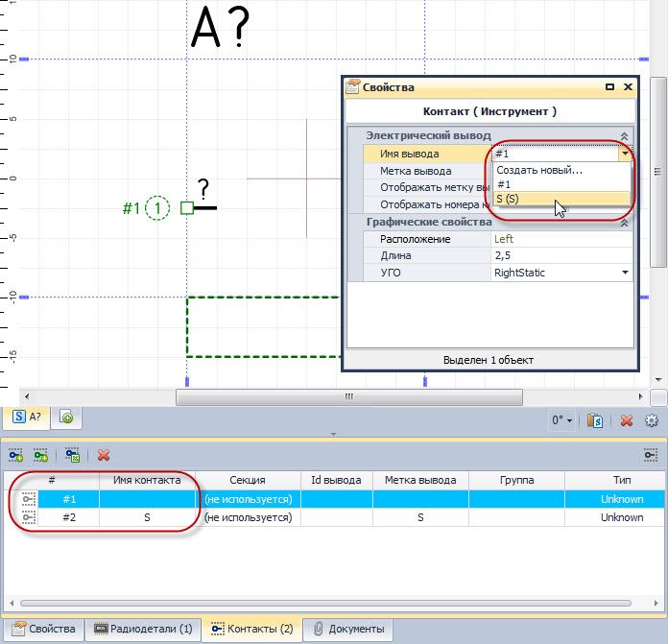Select the green pin square on the canvas
This screenshot has height=644, width=668.
point(187,208)
